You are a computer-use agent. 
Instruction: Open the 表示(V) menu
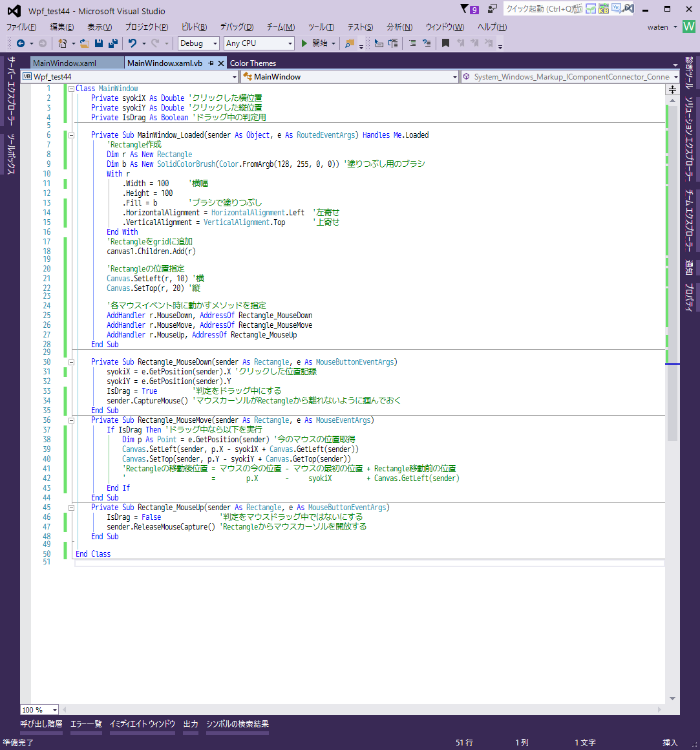coord(100,27)
